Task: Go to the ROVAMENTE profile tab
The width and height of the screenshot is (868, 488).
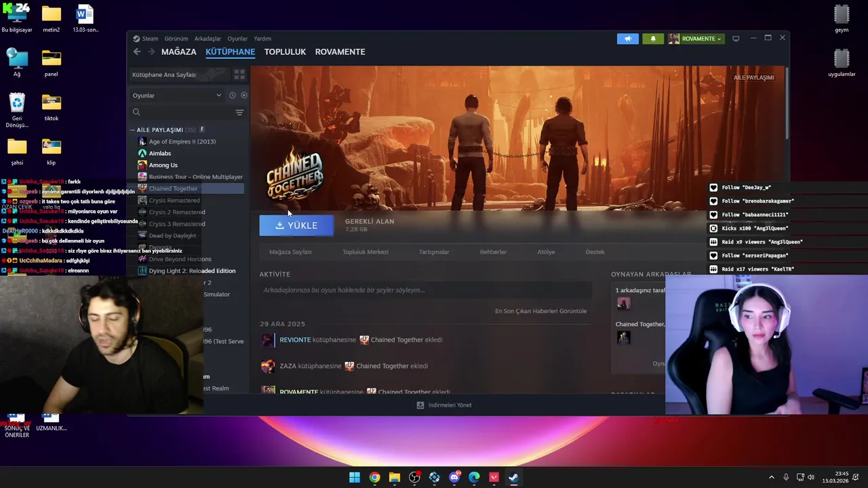Action: (x=340, y=52)
